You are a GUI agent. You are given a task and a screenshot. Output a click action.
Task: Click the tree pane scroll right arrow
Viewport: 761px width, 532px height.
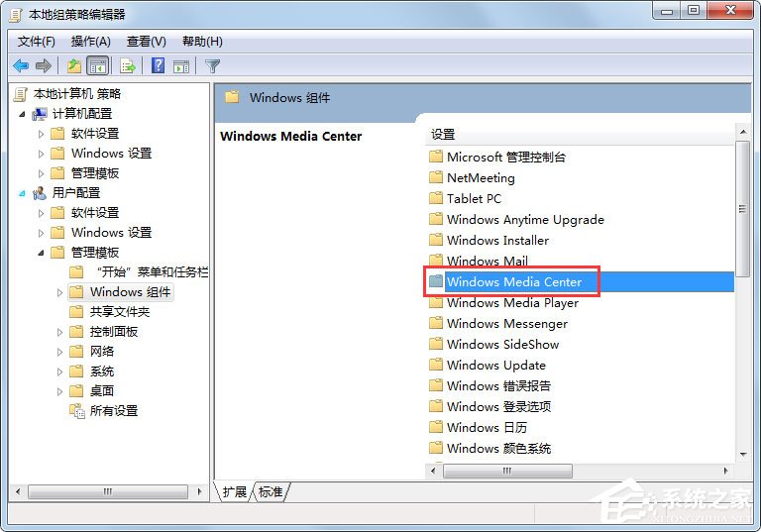(199, 491)
